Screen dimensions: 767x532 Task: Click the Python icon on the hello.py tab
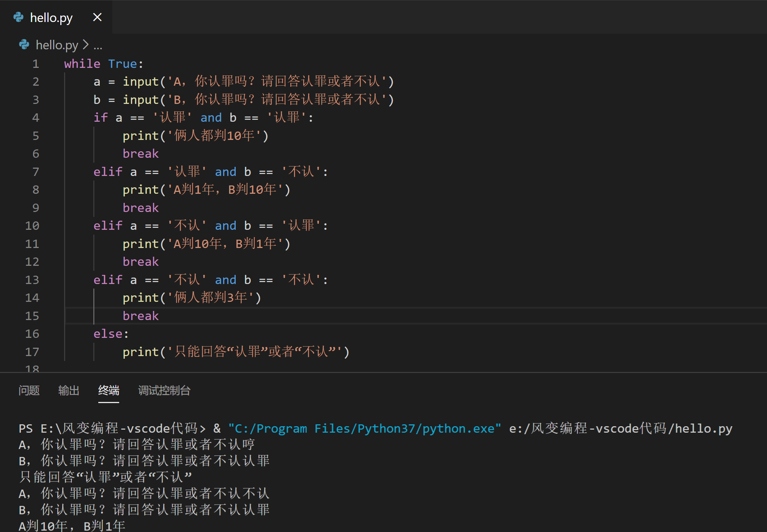click(18, 17)
